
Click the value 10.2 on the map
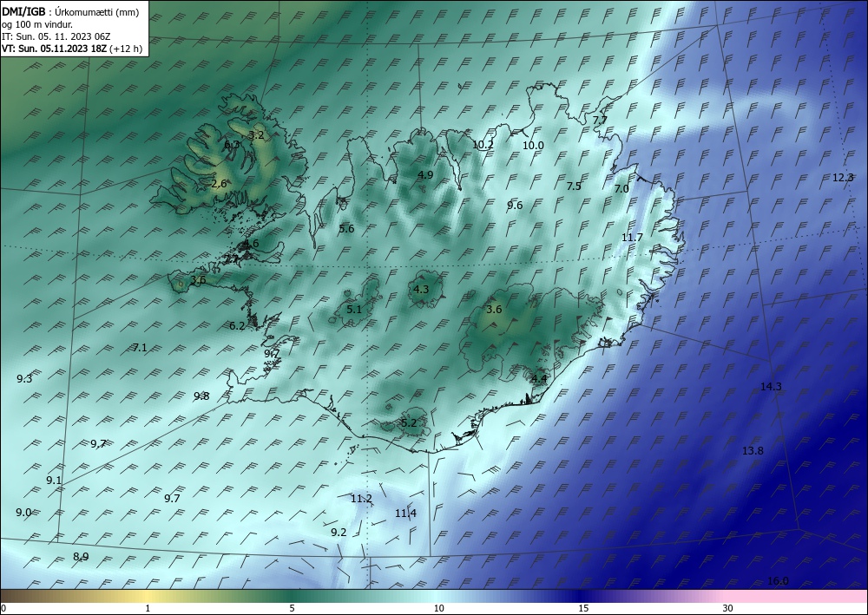pos(483,144)
